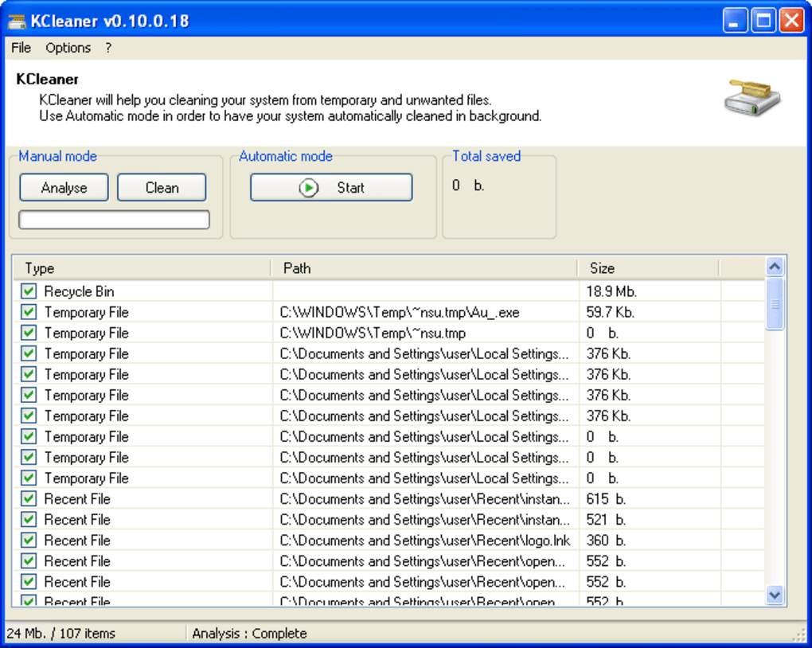Click the list scroll down arrow
Screen dimensions: 812x648
coord(775,595)
